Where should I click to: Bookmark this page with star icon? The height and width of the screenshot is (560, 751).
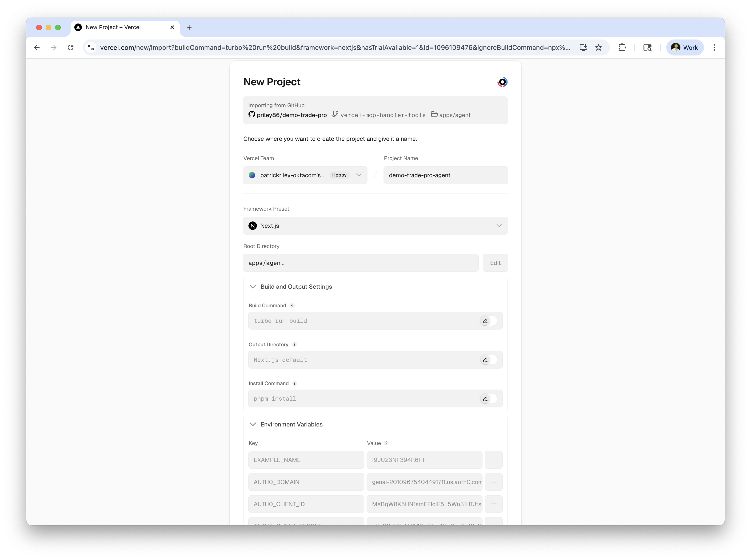(598, 47)
